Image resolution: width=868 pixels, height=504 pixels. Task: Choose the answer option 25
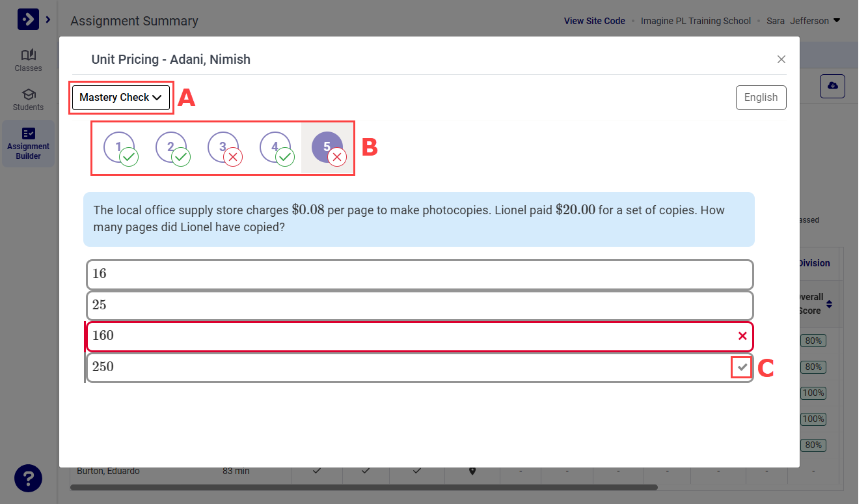point(420,305)
